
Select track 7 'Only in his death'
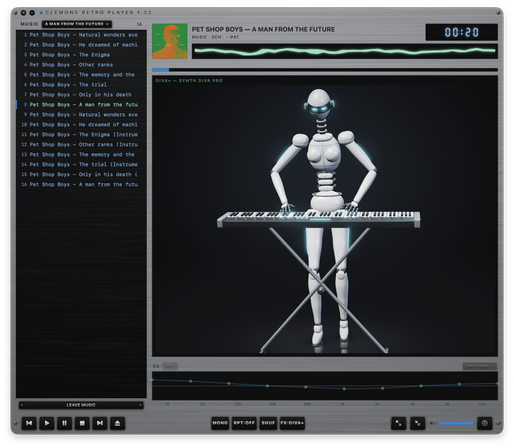(81, 95)
